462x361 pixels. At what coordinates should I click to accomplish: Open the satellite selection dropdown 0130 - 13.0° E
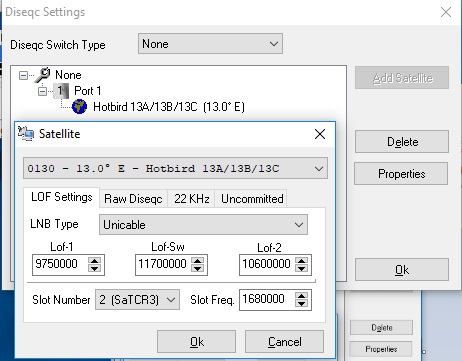(x=175, y=168)
